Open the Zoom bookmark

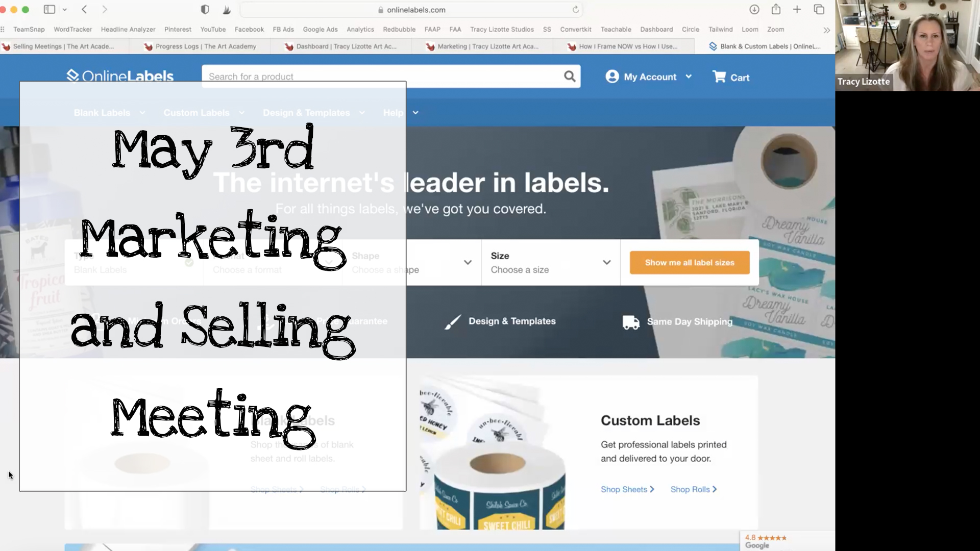775,30
